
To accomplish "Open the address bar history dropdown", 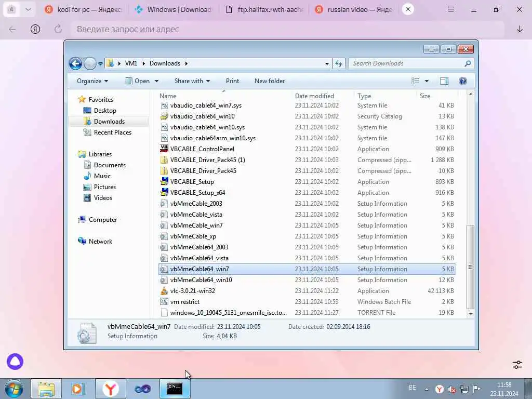I will [x=327, y=63].
